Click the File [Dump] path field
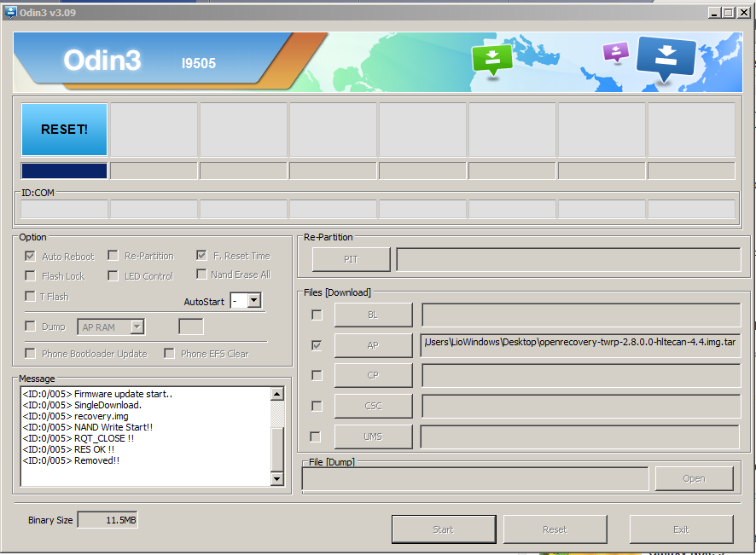Screen dimensions: 756x555 point(475,478)
